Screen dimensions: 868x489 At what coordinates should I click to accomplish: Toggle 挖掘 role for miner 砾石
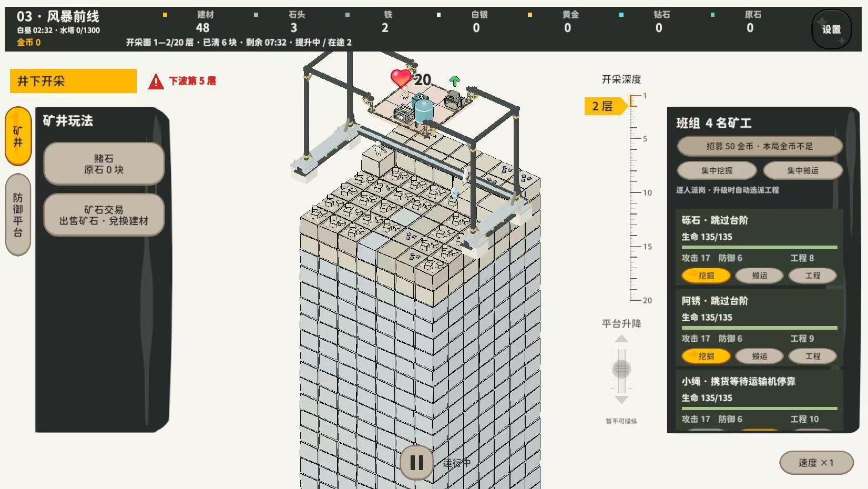coord(706,276)
